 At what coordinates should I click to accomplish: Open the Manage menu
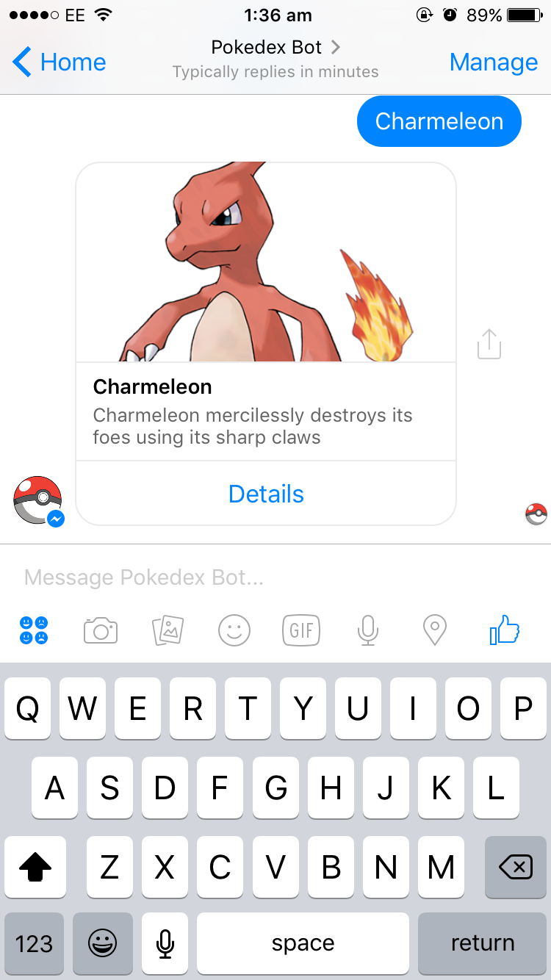494,62
